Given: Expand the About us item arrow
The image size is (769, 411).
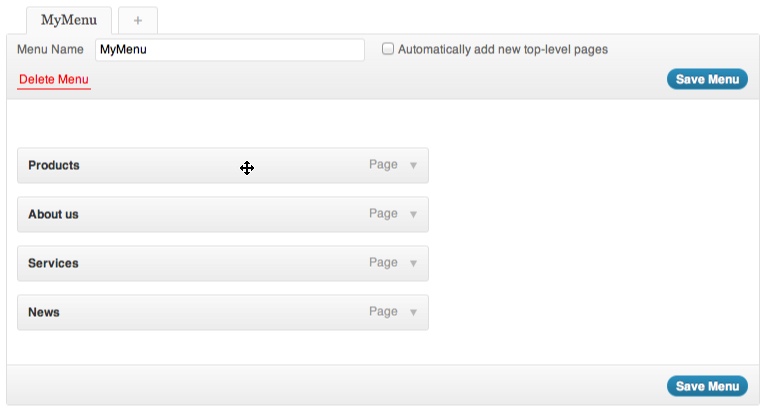Looking at the screenshot, I should 414,215.
